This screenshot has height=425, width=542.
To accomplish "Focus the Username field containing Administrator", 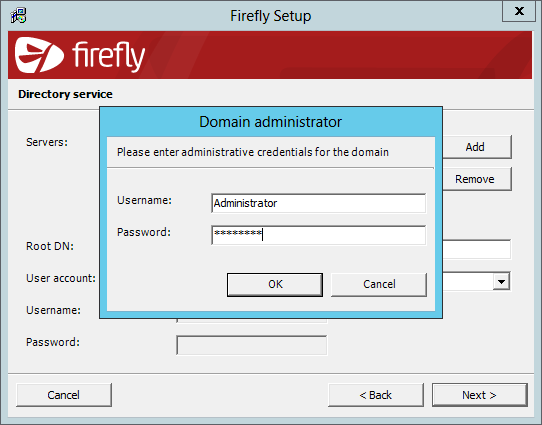I will pos(318,203).
